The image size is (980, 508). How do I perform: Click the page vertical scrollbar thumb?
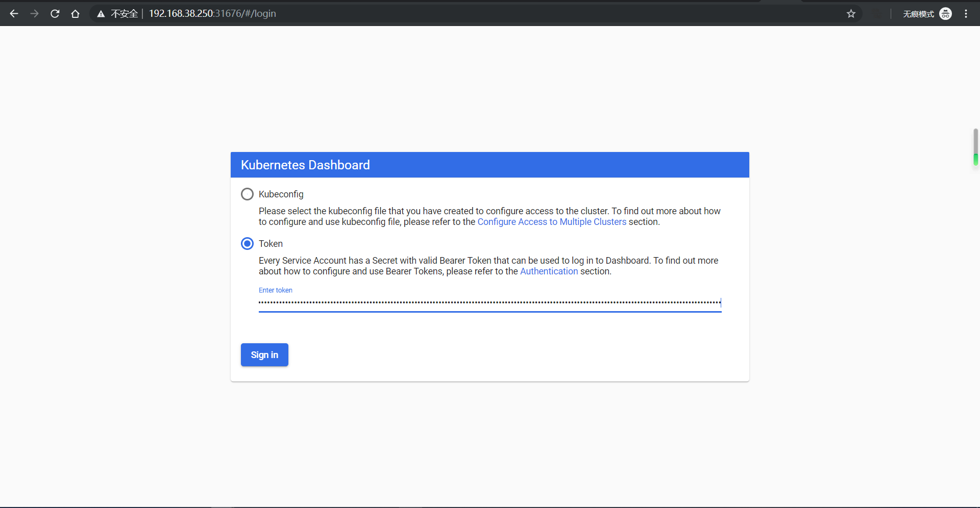(976, 147)
